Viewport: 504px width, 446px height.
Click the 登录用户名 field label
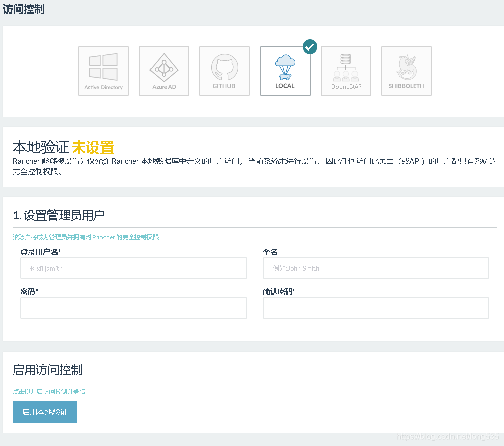pyautogui.click(x=40, y=252)
